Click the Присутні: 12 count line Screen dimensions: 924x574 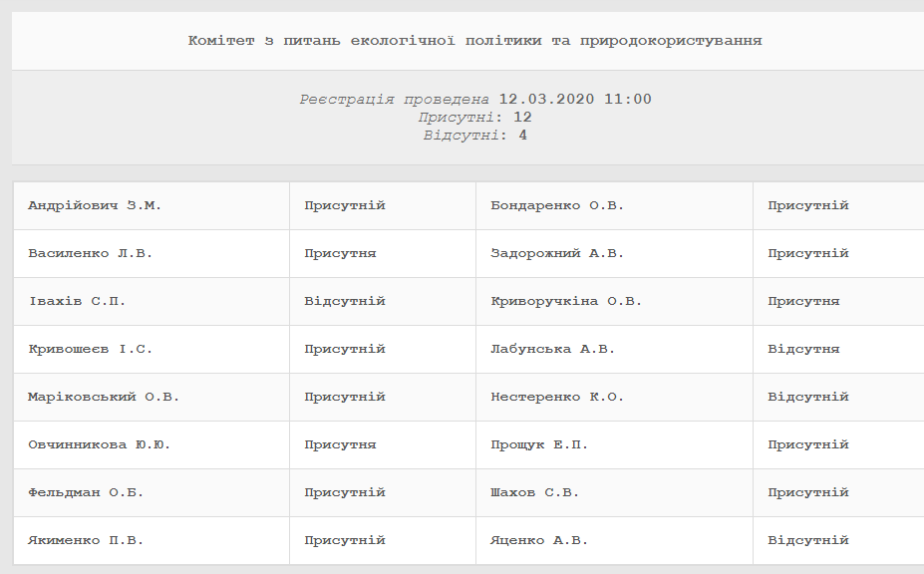click(475, 117)
